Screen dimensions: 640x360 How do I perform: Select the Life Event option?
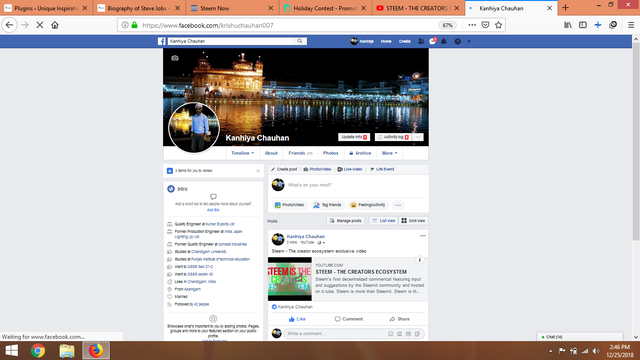(382, 169)
